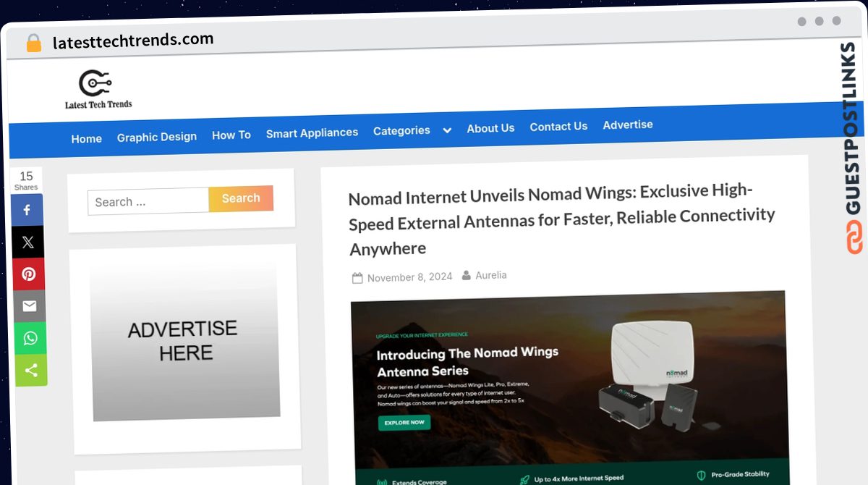The image size is (868, 485).
Task: View posts by author Aurelia
Action: click(491, 275)
